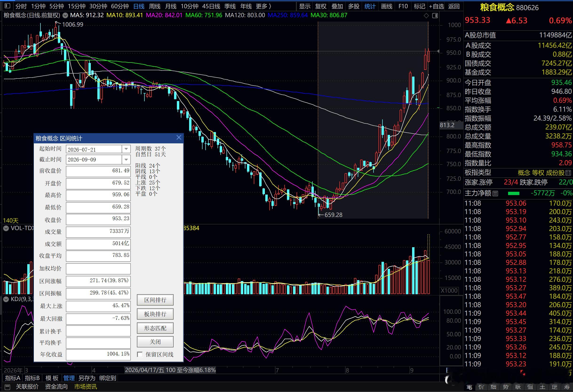Viewport: 573px width, 392px height.
Task: Open the 板指类型 list icon
Action: coord(568,173)
